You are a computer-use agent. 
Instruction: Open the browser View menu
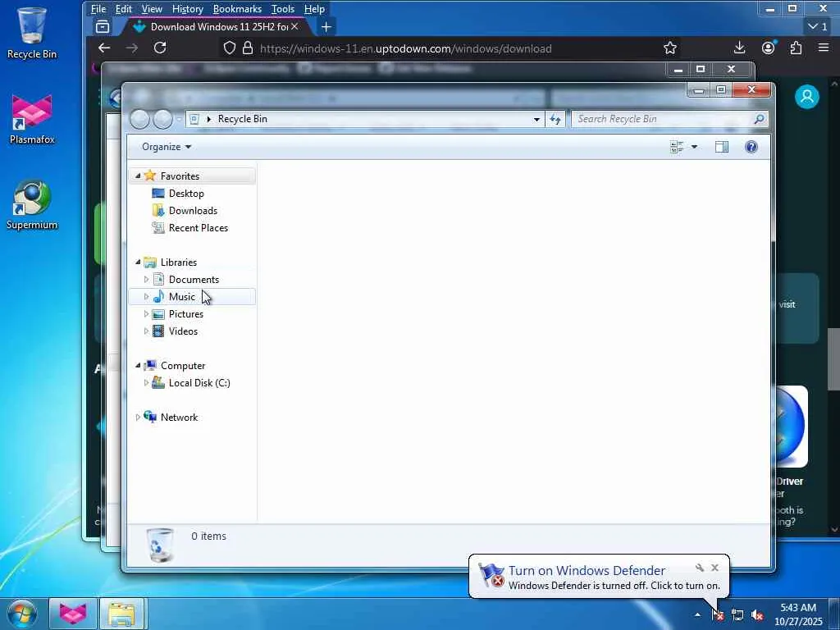tap(152, 9)
